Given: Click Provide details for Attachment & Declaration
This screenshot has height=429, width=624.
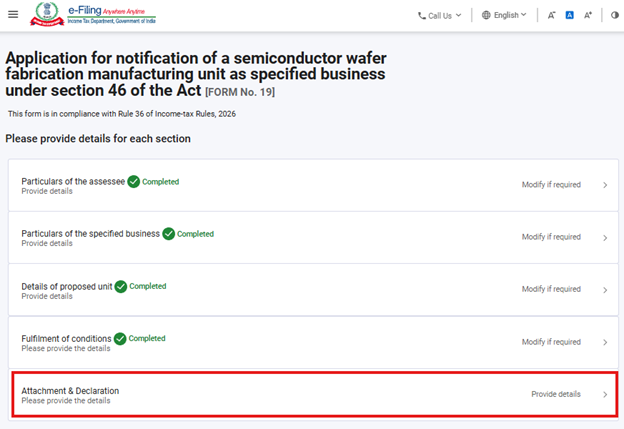Looking at the screenshot, I should 555,394.
